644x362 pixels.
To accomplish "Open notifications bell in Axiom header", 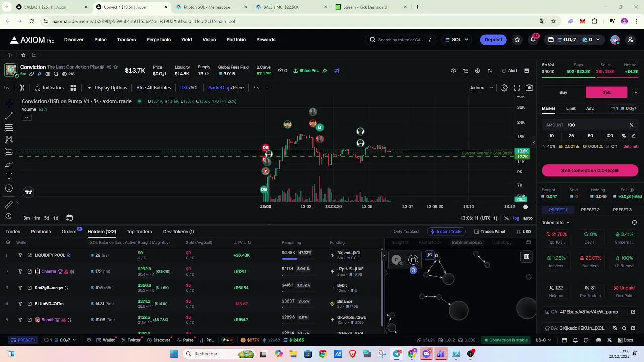I will coord(533,40).
